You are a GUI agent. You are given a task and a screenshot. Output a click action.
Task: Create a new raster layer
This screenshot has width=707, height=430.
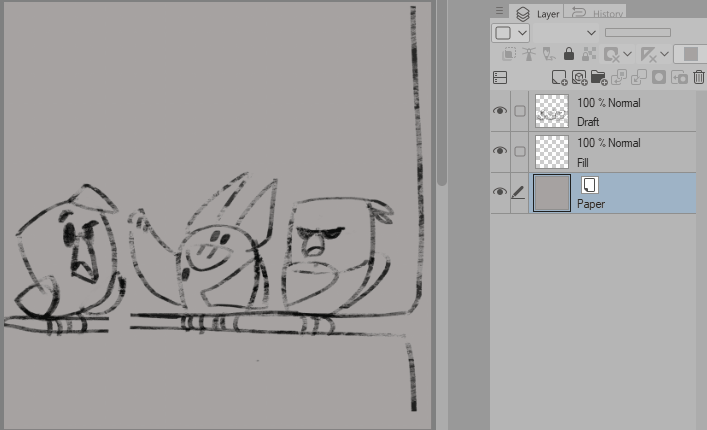click(x=560, y=78)
